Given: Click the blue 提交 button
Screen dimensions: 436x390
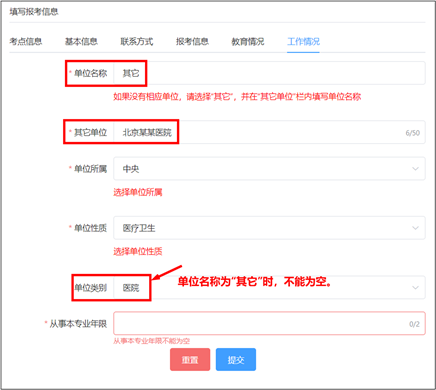Looking at the screenshot, I should coord(236,360).
